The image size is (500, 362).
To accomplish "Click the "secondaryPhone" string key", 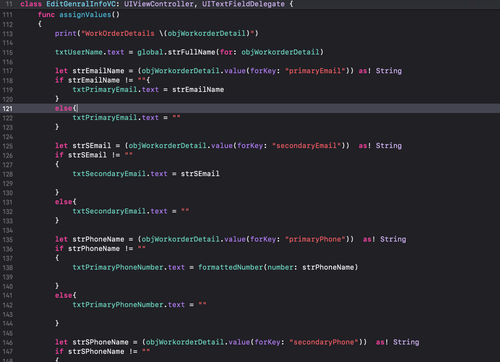I will point(324,342).
